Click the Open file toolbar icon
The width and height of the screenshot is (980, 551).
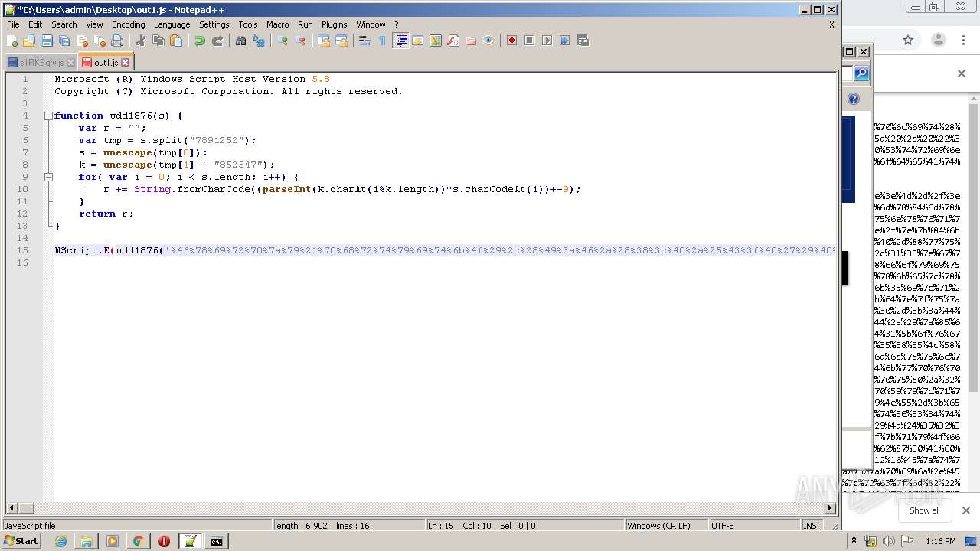coord(29,41)
